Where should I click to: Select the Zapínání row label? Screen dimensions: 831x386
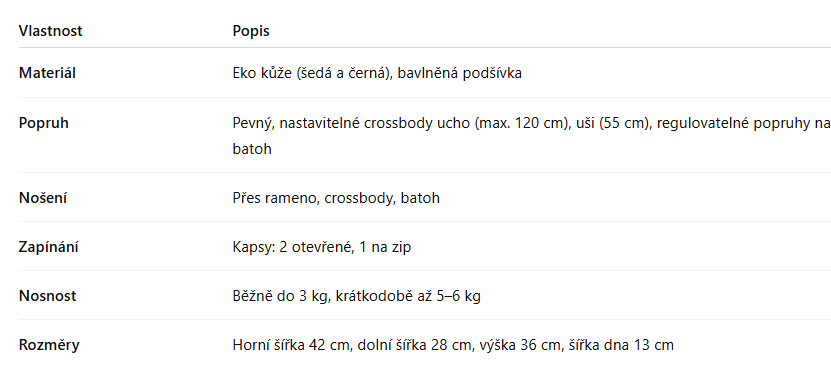pos(48,247)
